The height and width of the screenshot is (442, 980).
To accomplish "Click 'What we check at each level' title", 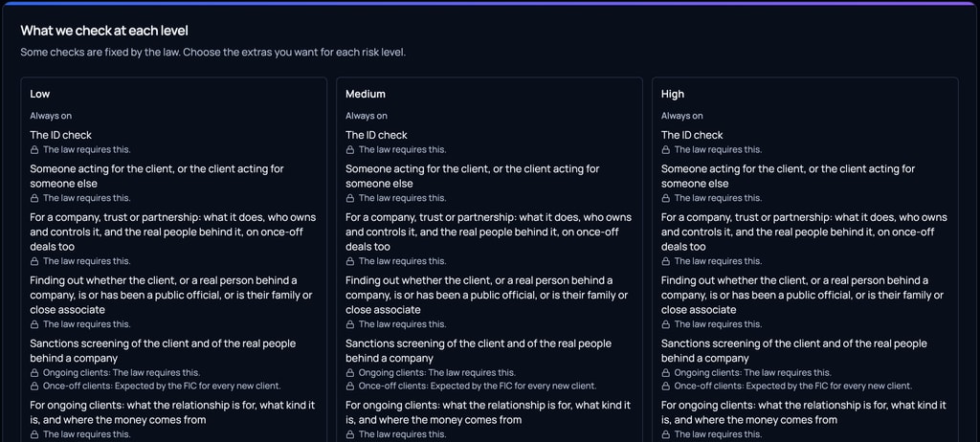I will 104,30.
